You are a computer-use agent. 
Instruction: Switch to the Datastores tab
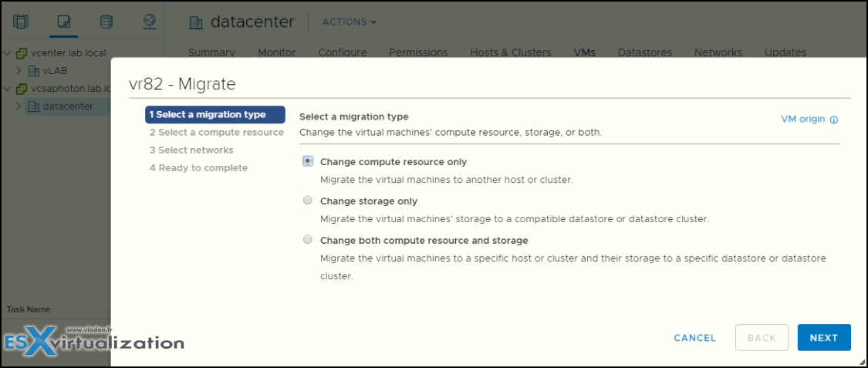(x=644, y=52)
